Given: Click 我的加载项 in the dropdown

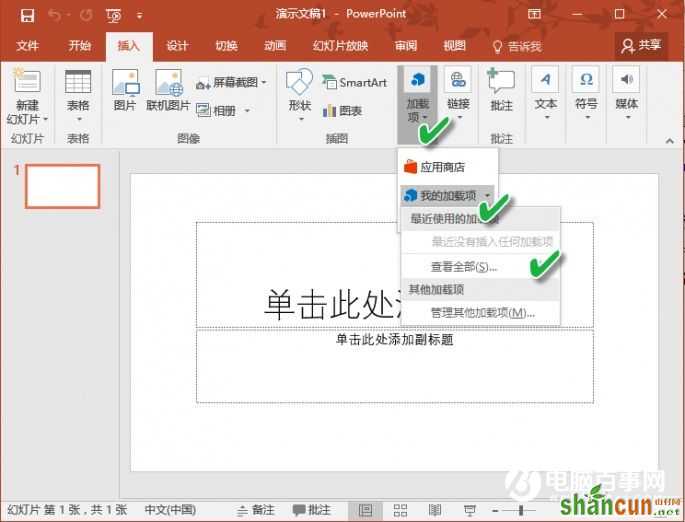Looking at the screenshot, I should pos(448,195).
